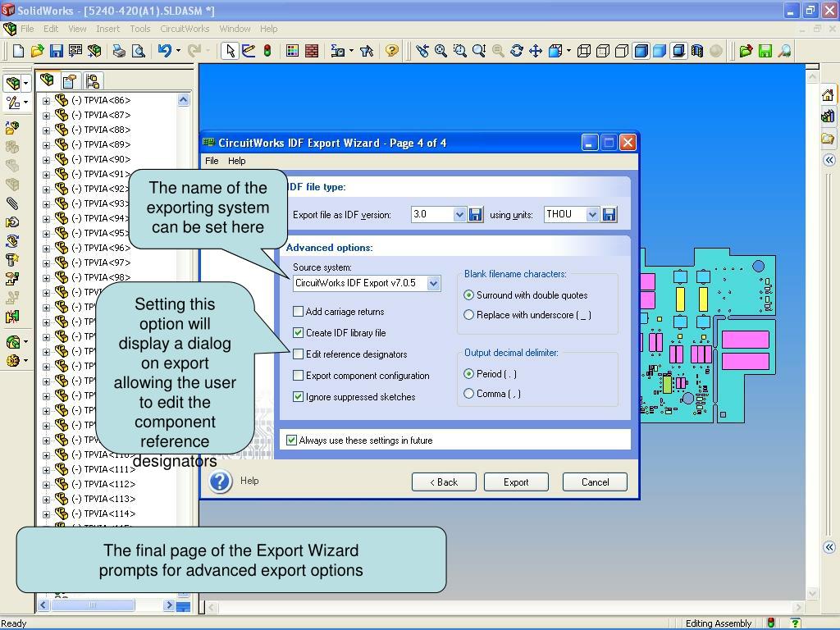
Task: Choose Comma as decimal delimiter
Action: coord(468,394)
